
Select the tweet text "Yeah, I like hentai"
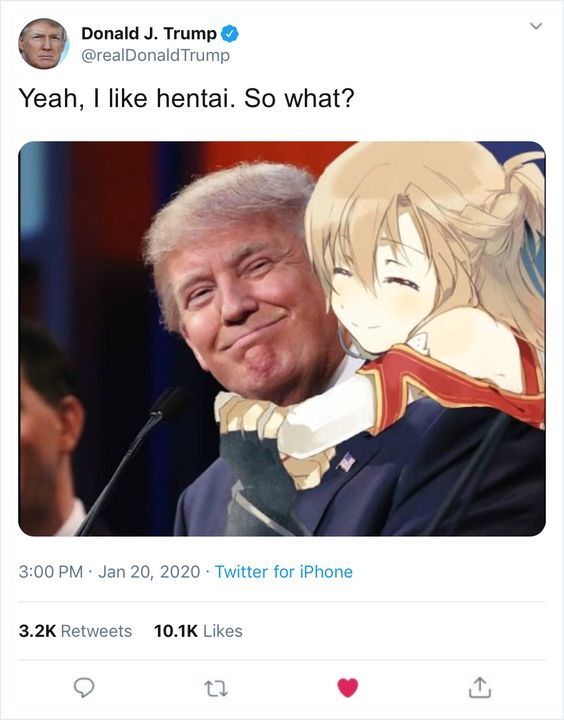click(123, 98)
